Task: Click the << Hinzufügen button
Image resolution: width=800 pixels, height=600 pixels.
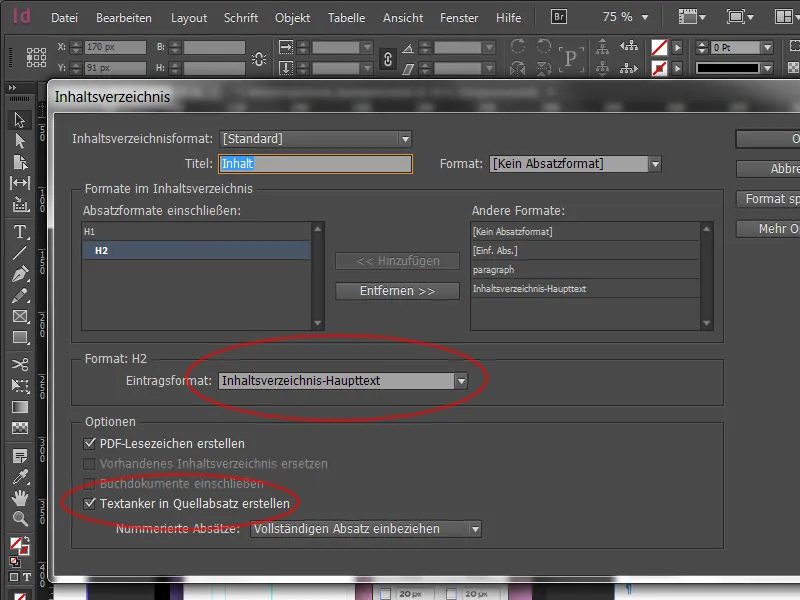Action: click(x=397, y=261)
